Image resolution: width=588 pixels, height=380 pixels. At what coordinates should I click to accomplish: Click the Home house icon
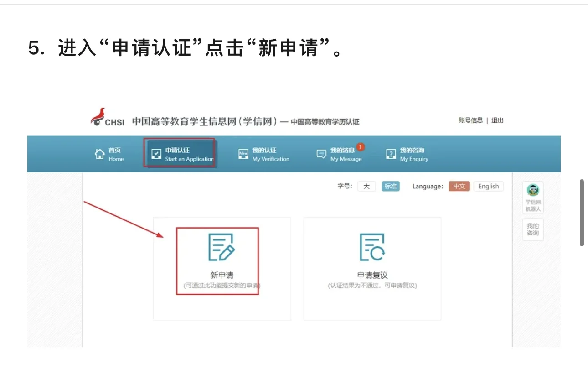click(99, 154)
